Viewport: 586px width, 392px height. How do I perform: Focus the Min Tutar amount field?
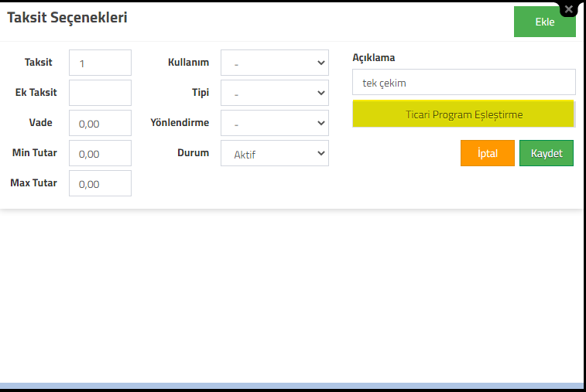[x=100, y=153]
